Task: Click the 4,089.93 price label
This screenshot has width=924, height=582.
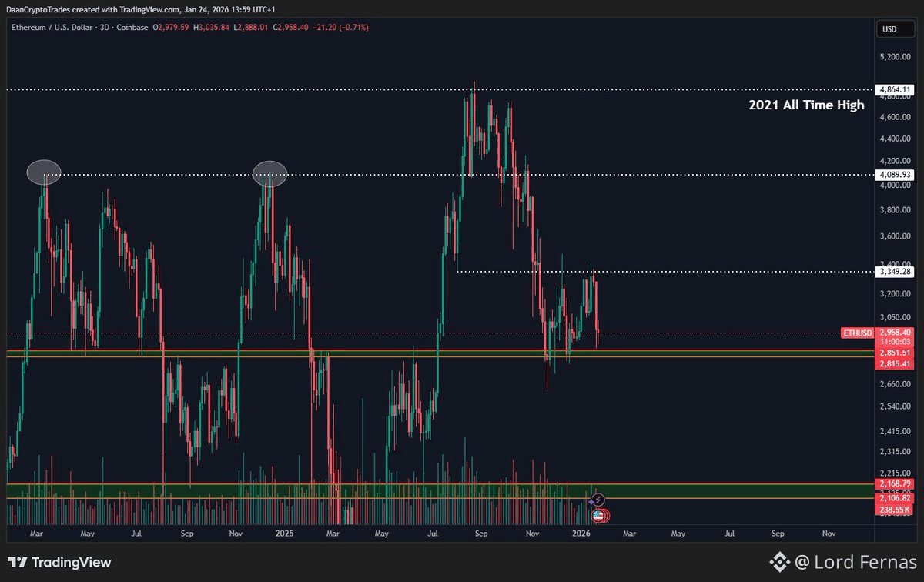Action: (x=895, y=175)
